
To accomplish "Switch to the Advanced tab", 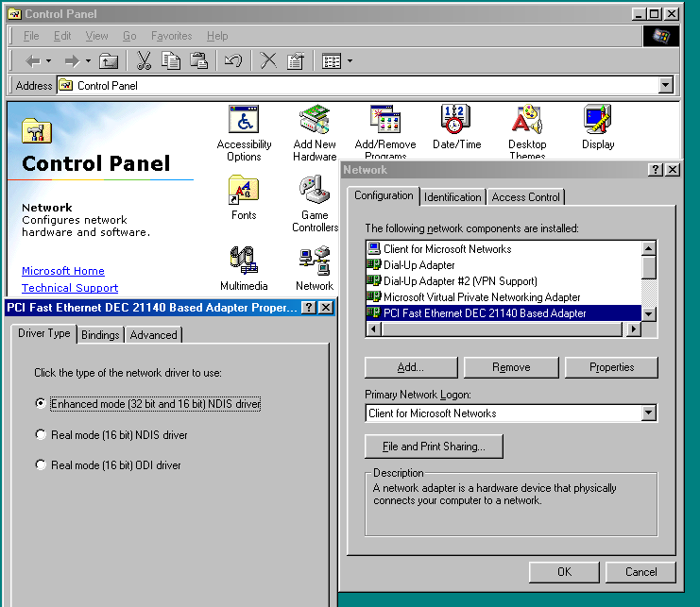I will click(154, 335).
